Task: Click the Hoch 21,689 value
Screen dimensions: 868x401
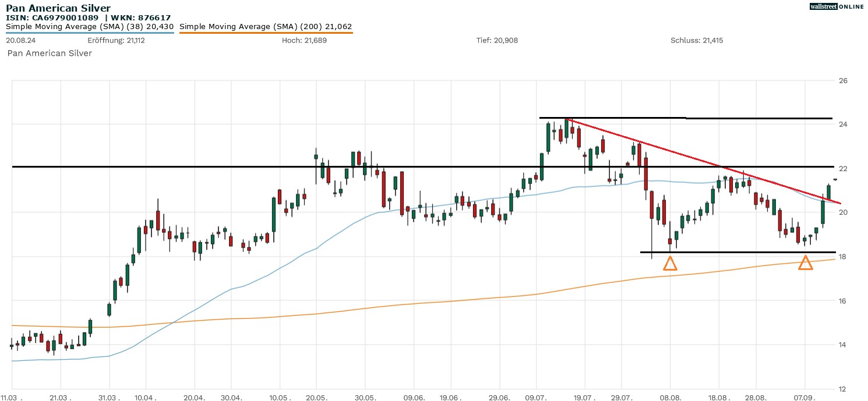Action: pos(302,41)
